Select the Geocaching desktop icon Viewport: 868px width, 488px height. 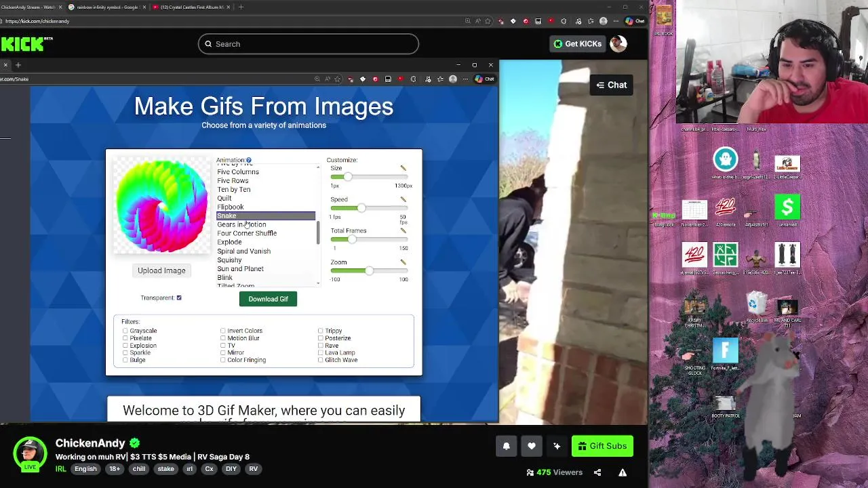pyautogui.click(x=725, y=258)
